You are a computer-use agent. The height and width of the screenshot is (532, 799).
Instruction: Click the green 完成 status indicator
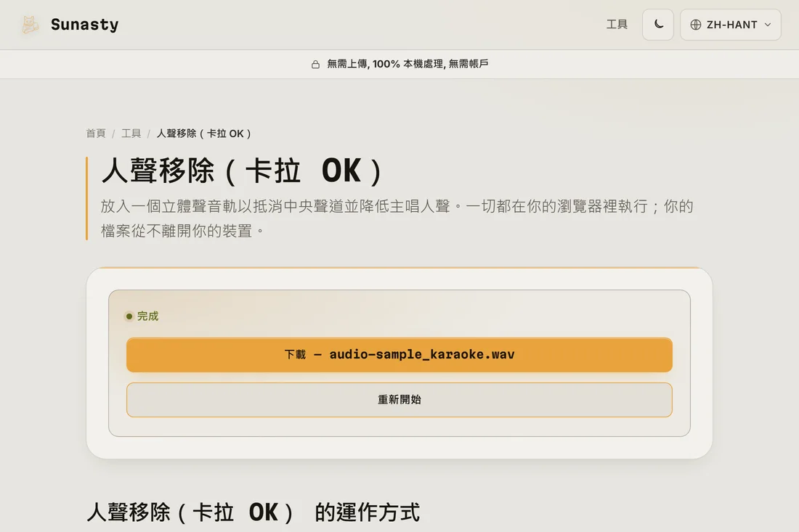(x=142, y=316)
